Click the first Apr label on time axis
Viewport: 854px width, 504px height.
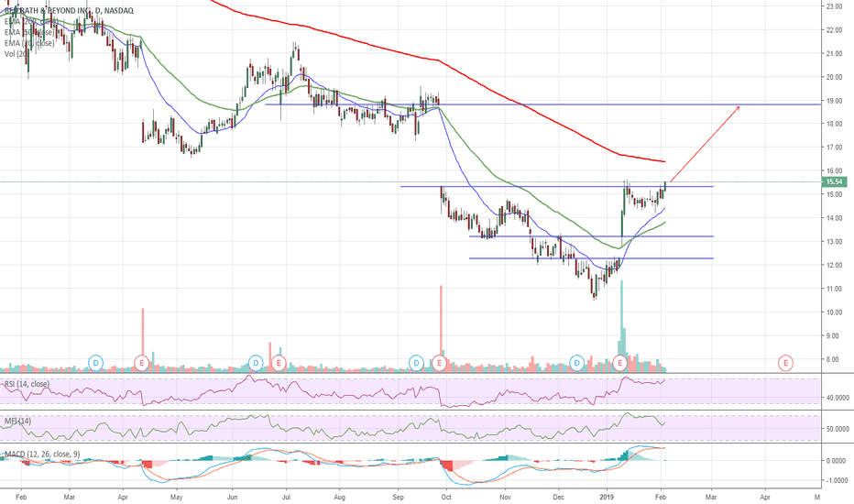click(x=123, y=497)
